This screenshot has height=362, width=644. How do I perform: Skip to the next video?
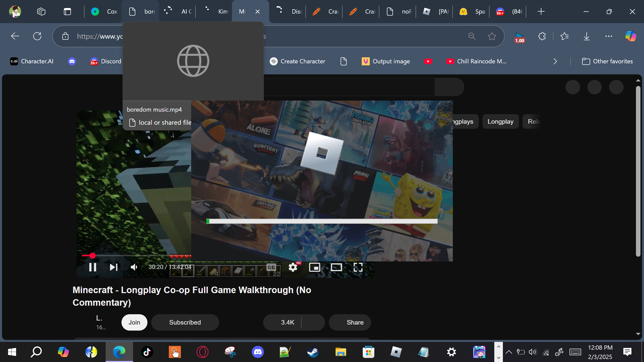click(114, 267)
